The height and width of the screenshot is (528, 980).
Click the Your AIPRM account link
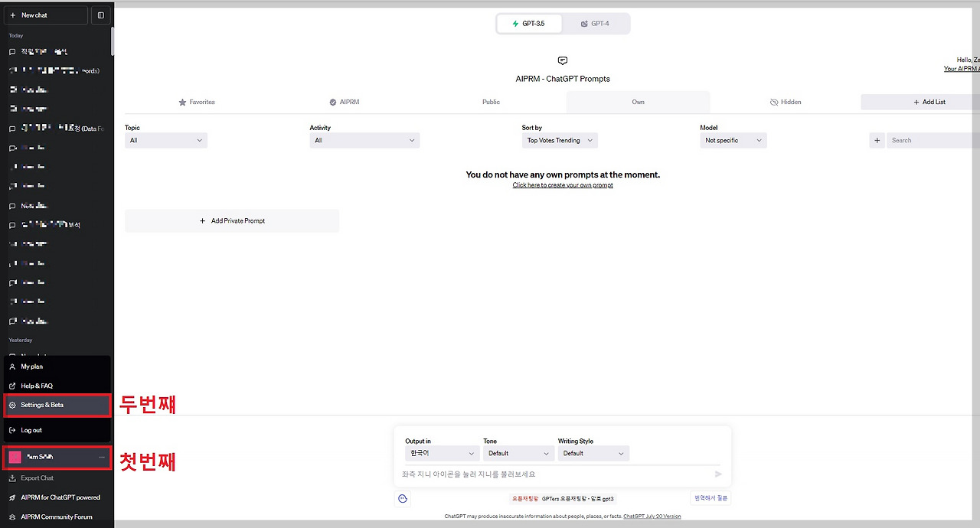(962, 69)
